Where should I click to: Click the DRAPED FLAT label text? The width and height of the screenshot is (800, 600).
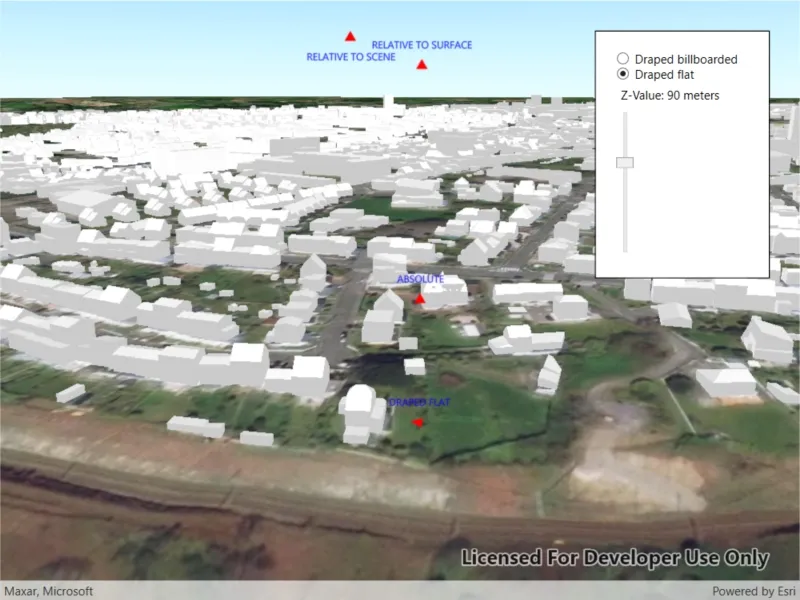[419, 403]
